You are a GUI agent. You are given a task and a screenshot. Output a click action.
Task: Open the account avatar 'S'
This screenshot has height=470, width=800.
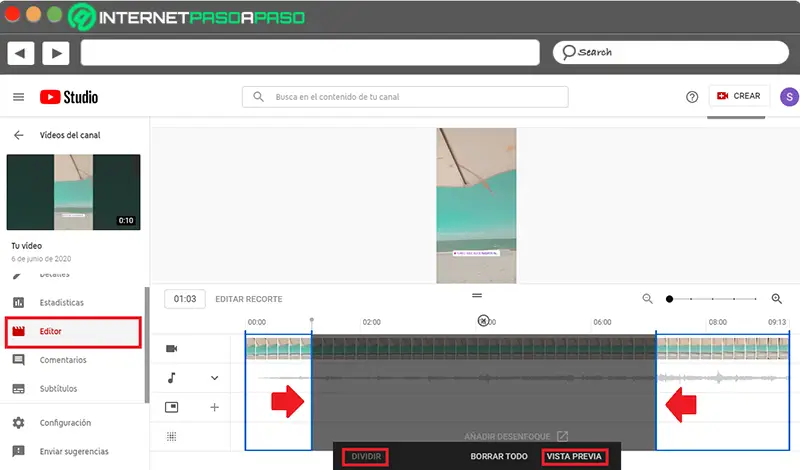click(x=789, y=96)
